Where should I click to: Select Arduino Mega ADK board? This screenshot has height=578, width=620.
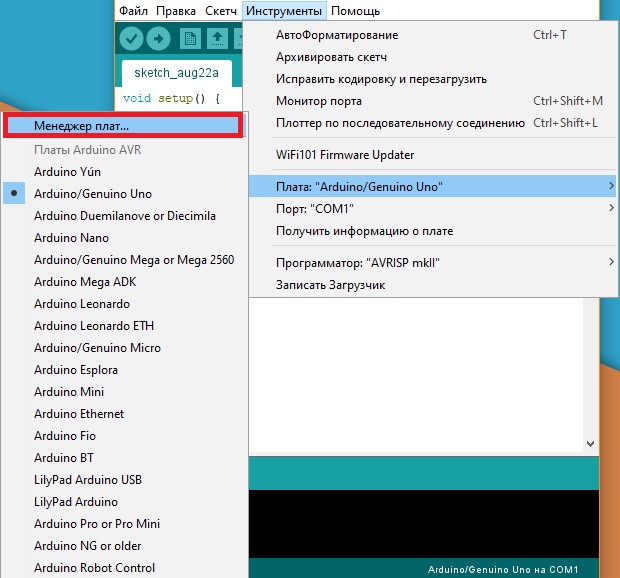pos(124,282)
